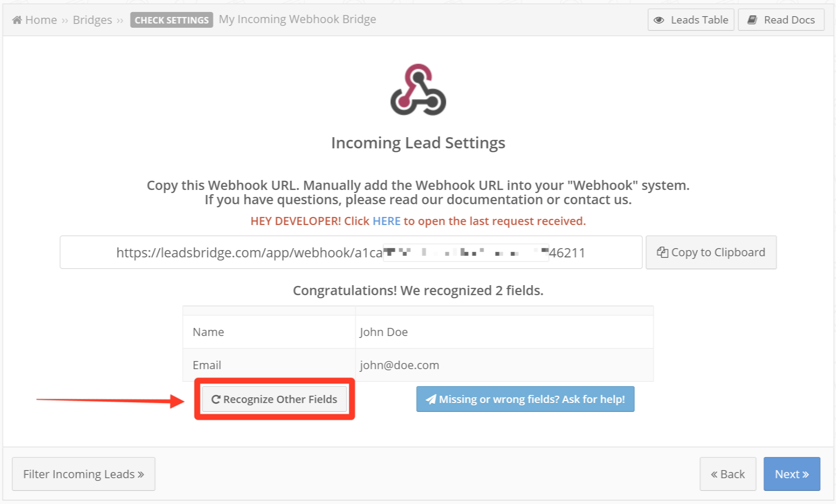The width and height of the screenshot is (836, 504).
Task: Open My Incoming Webhook Bridge title
Action: [297, 19]
